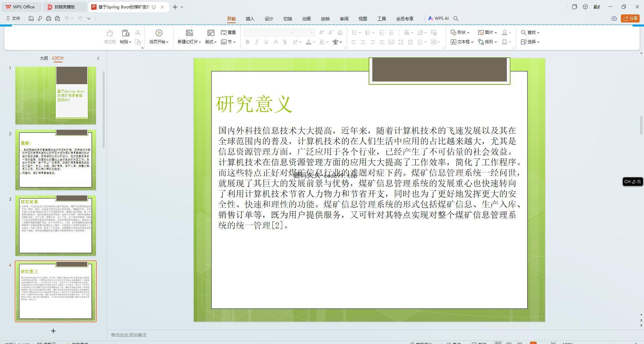Click the WPS AI button
Viewport: 644px width, 344px height.
coord(438,18)
